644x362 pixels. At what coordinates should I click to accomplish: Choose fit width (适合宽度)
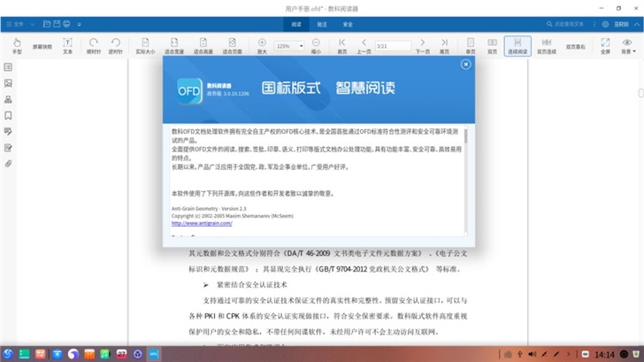tap(174, 46)
